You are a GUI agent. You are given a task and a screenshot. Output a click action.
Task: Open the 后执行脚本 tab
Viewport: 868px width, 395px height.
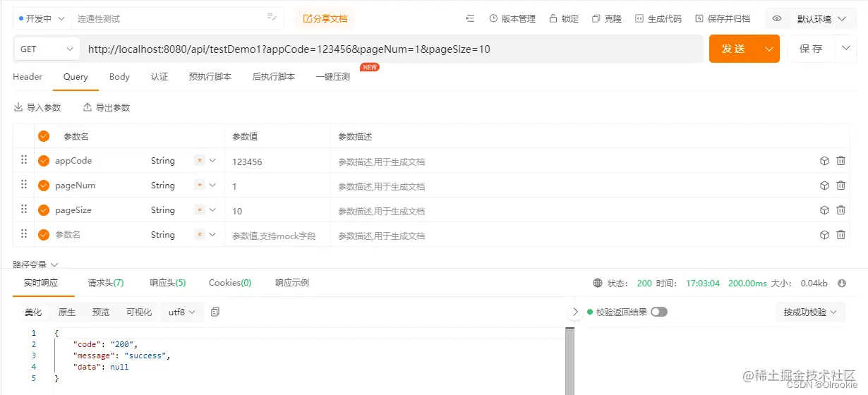point(274,77)
